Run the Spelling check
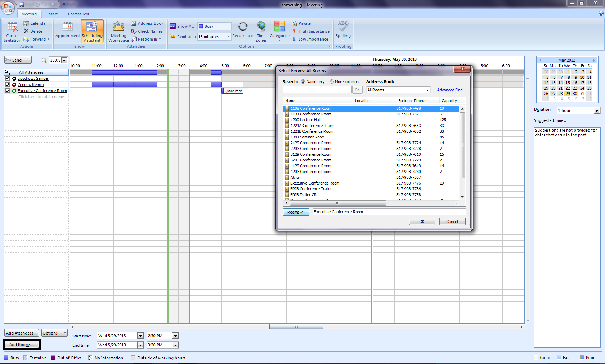The width and height of the screenshot is (605, 364). point(343,27)
